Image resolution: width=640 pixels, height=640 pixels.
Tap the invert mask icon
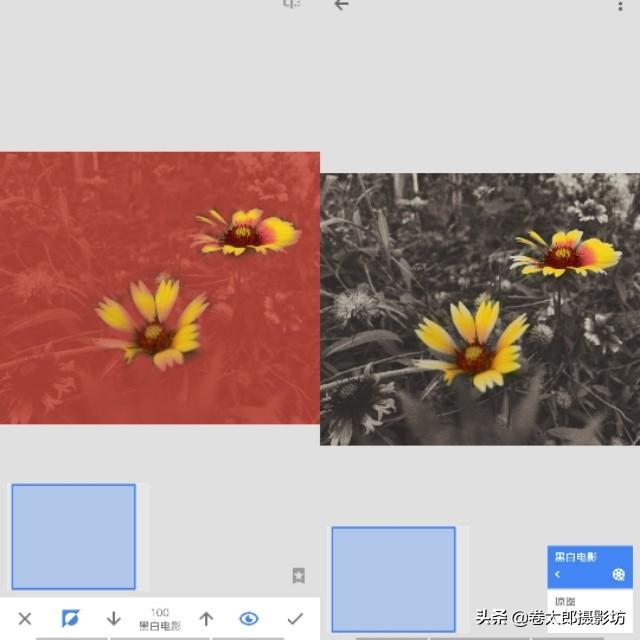tap(70, 619)
